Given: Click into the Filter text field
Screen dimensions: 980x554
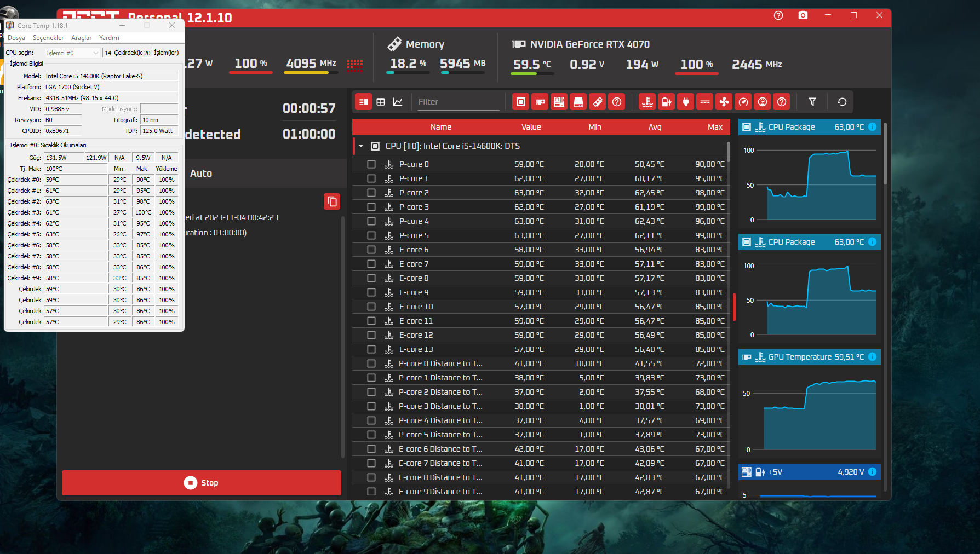Looking at the screenshot, I should pyautogui.click(x=459, y=102).
